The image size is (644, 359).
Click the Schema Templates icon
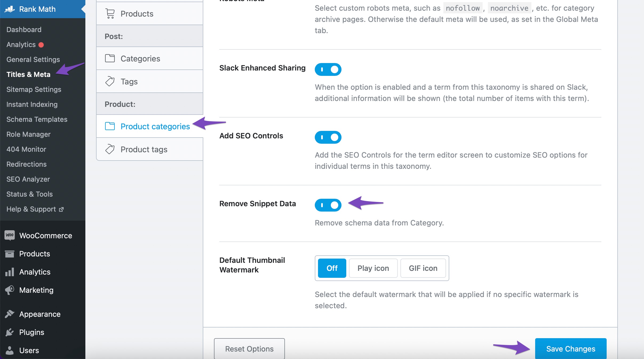pyautogui.click(x=37, y=119)
